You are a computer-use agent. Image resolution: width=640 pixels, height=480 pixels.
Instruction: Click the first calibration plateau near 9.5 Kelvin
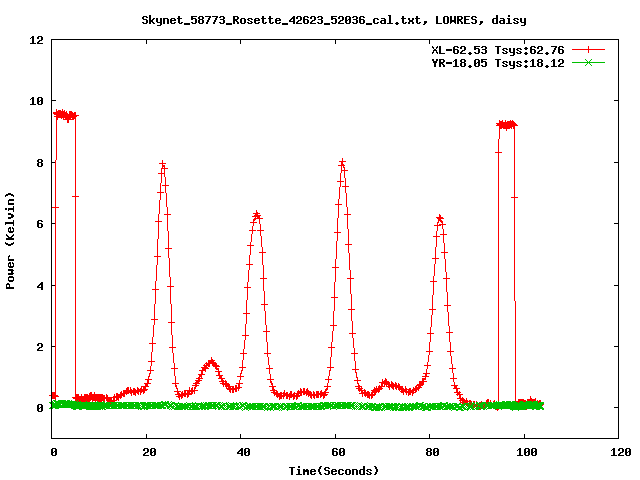pos(65,115)
